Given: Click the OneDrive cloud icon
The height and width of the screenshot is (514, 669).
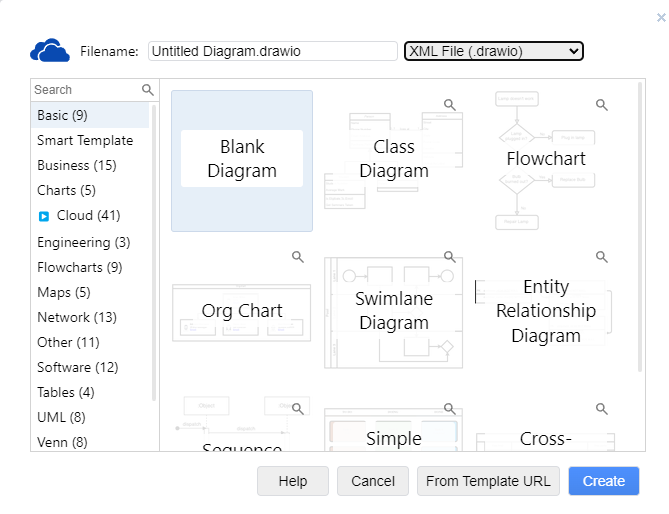Looking at the screenshot, I should coord(50,50).
